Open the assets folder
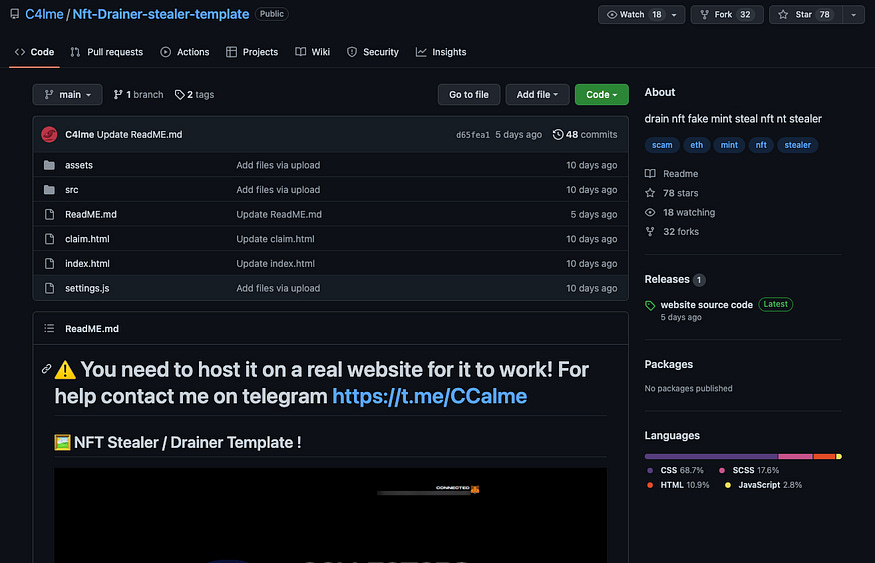Screen dimensions: 875x563 point(79,165)
